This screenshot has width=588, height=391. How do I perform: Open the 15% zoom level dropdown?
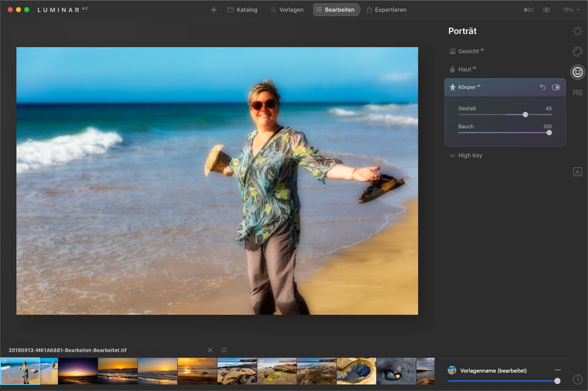click(x=571, y=10)
